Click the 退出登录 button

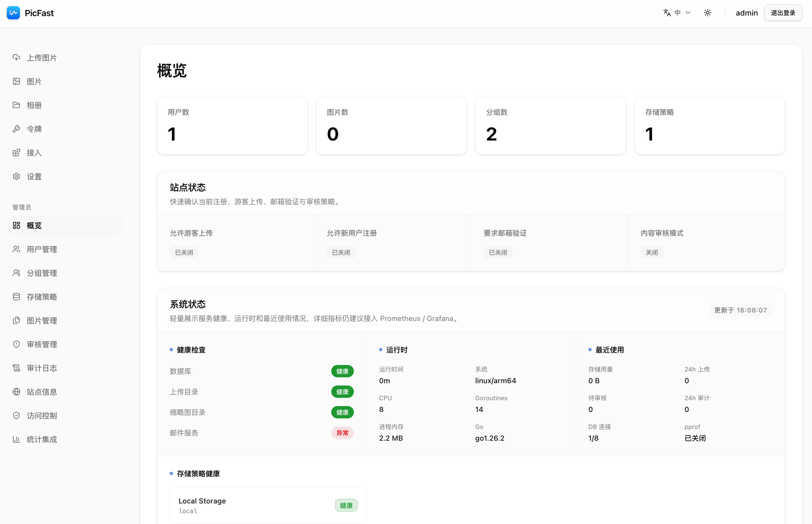click(x=783, y=13)
